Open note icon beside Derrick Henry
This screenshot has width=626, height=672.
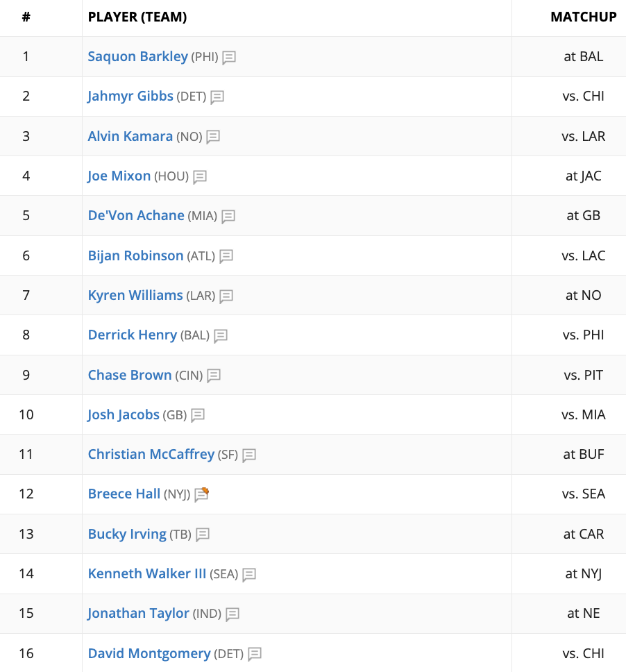[221, 336]
